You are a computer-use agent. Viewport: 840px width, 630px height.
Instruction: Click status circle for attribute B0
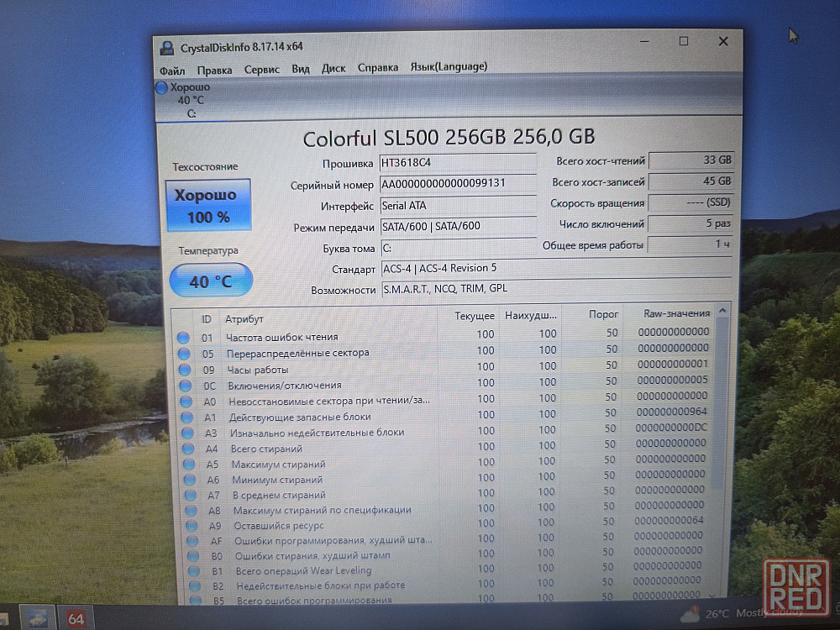[x=193, y=556]
